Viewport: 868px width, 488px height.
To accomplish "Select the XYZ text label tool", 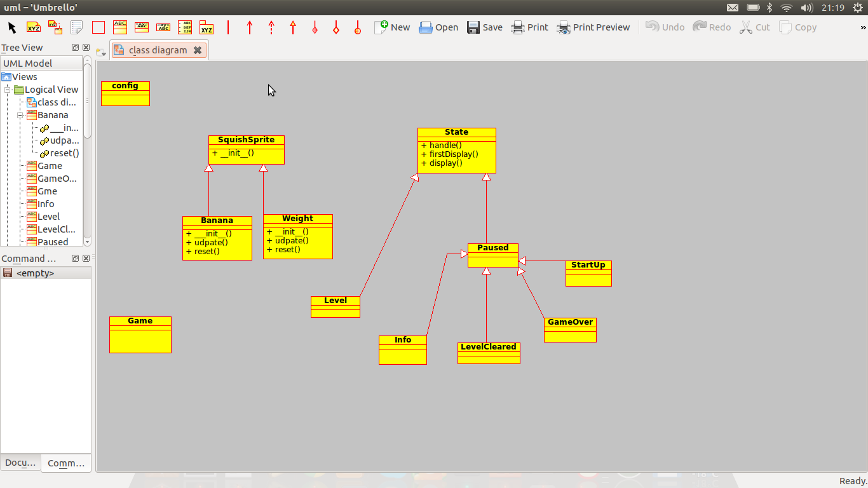I will [x=34, y=27].
